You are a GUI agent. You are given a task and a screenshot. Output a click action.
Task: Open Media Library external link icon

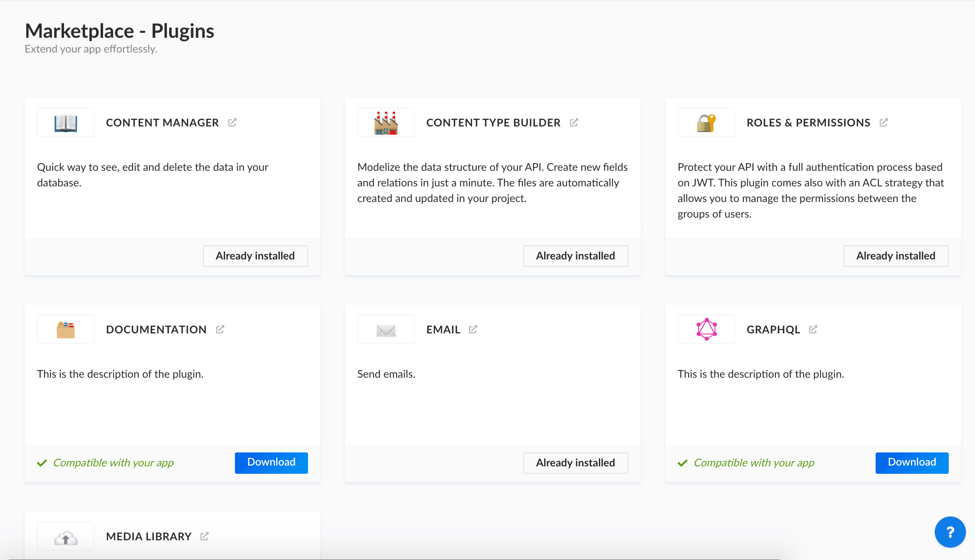[x=205, y=536]
